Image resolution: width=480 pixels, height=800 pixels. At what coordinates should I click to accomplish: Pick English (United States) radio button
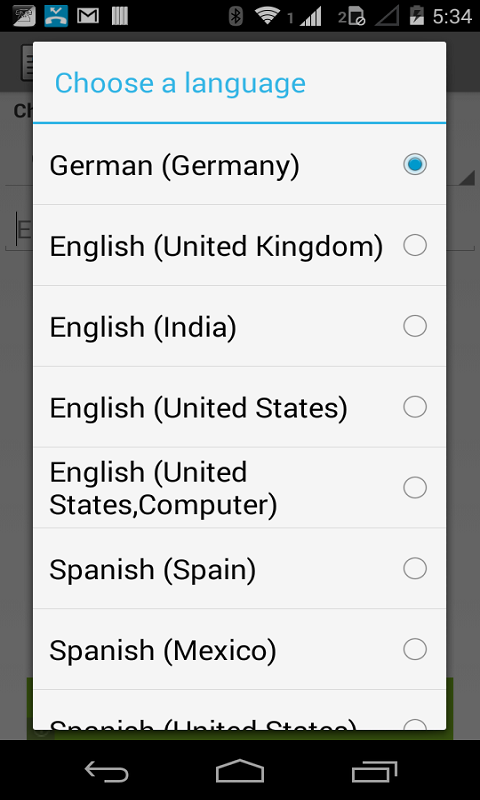(415, 407)
